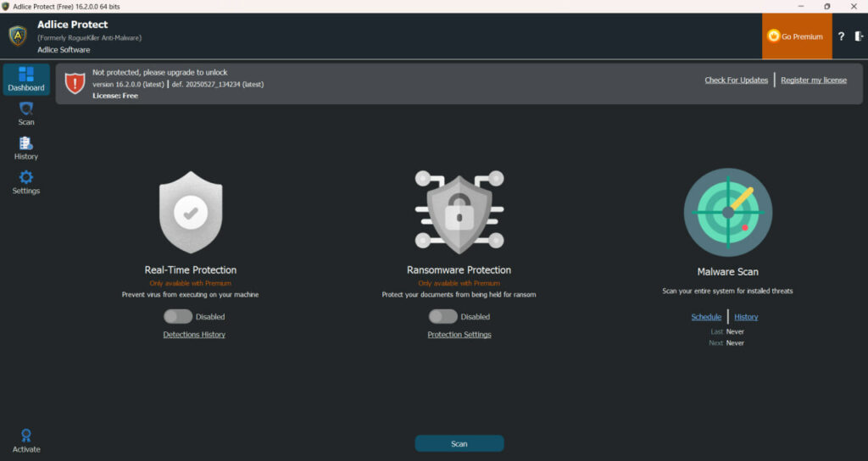Click the 'Next Never' scan value
Screen dimensions: 868x461
[726, 343]
